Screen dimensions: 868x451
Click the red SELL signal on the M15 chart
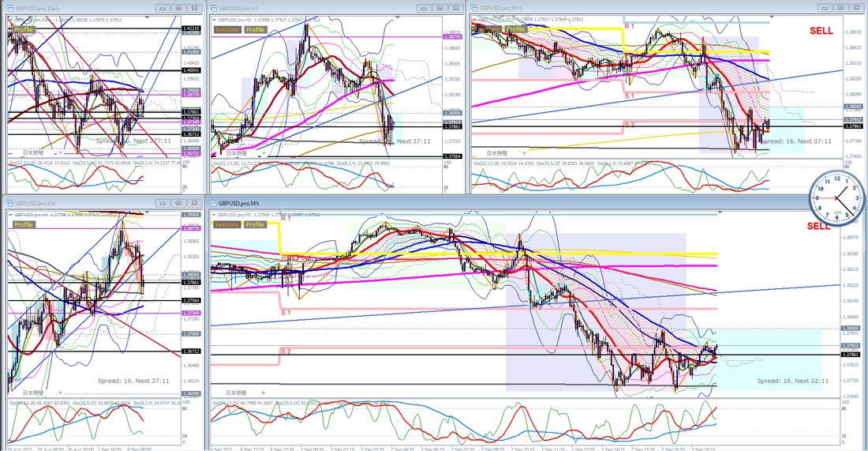point(820,31)
